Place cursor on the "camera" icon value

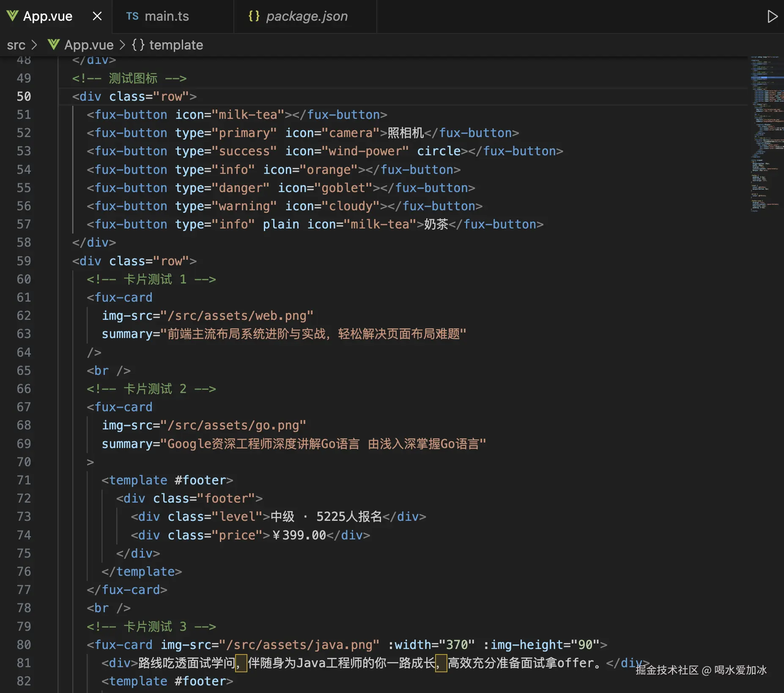coord(351,133)
